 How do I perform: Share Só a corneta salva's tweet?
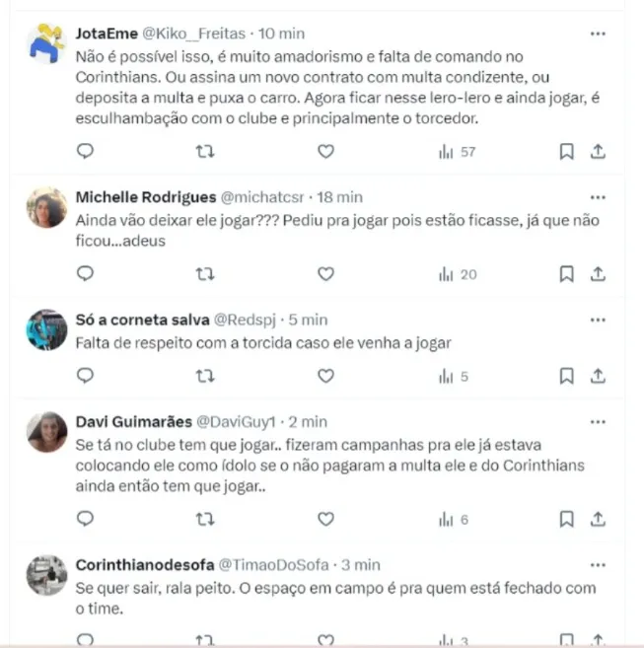[x=597, y=376]
